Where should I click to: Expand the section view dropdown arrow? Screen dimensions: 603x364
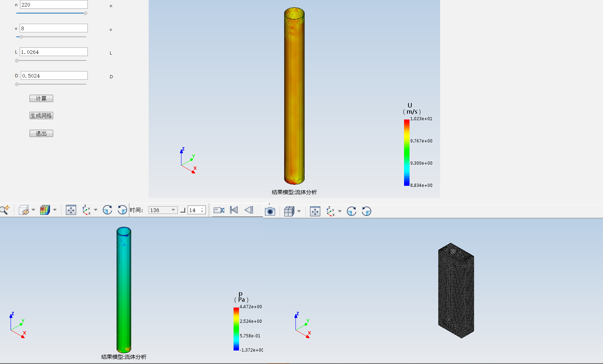[x=33, y=210]
